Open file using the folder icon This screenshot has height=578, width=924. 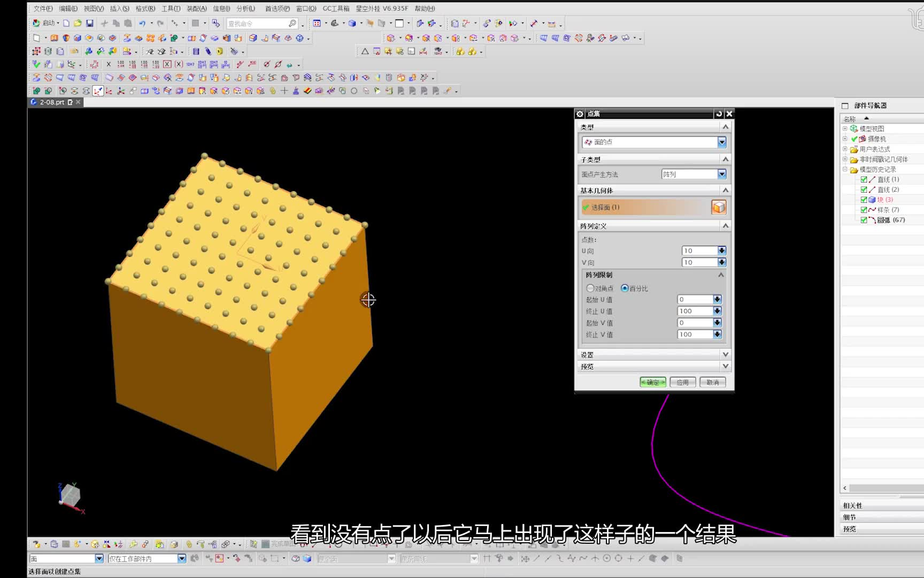[x=78, y=23]
